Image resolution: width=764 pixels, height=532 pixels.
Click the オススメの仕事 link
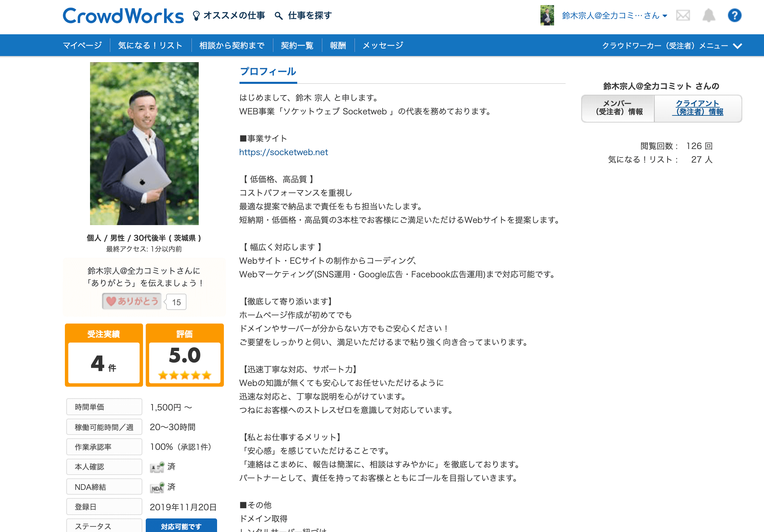234,16
